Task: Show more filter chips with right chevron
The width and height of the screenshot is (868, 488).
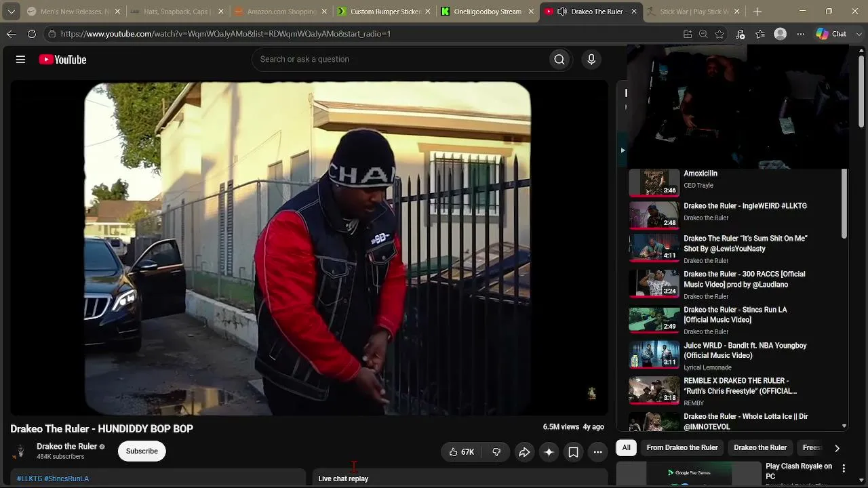Action: pos(837,448)
